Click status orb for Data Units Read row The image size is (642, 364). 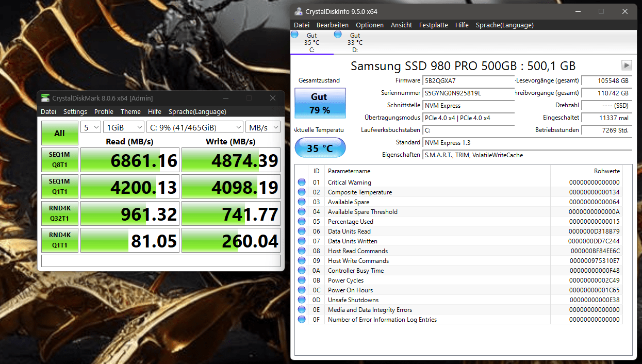pos(302,231)
